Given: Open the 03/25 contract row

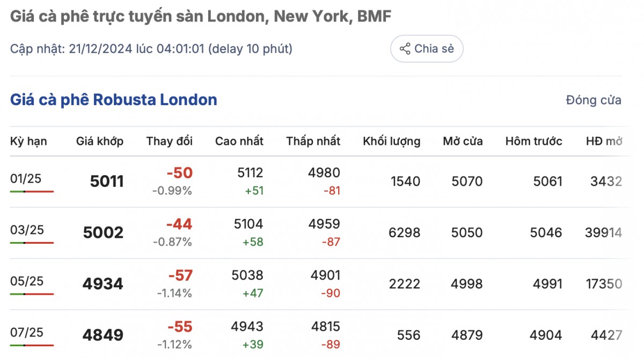Looking at the screenshot, I should (x=27, y=230).
